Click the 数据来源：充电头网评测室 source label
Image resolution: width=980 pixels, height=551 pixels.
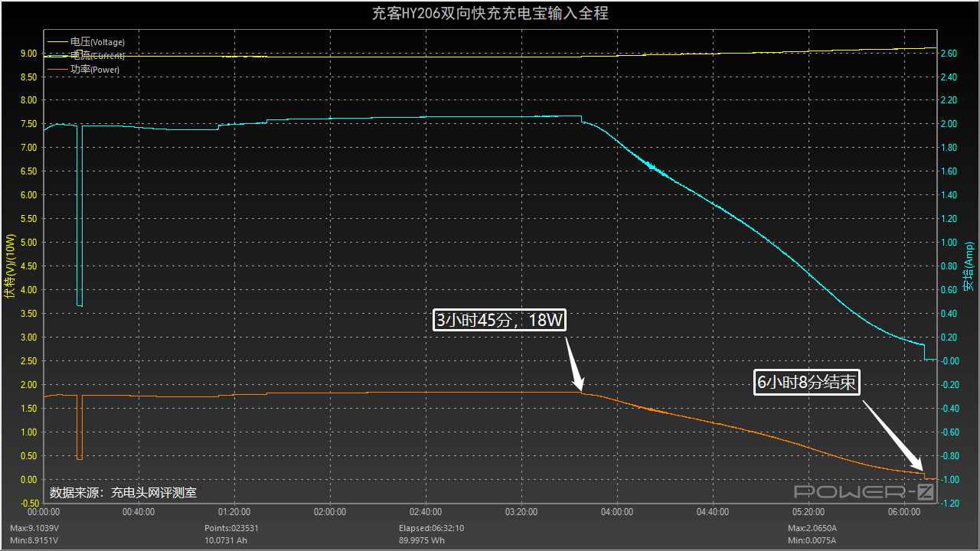[x=123, y=492]
